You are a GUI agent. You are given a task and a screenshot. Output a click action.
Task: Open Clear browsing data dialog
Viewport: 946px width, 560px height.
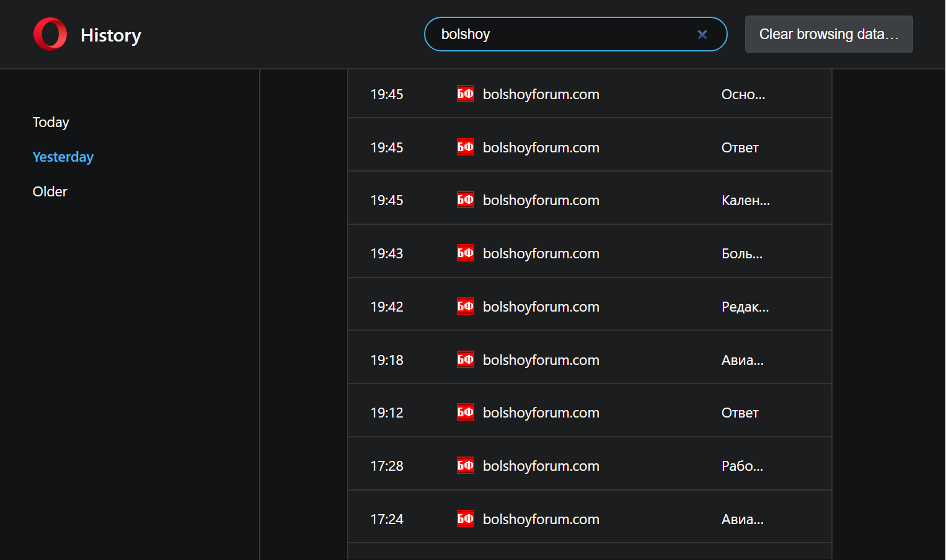[x=829, y=34]
